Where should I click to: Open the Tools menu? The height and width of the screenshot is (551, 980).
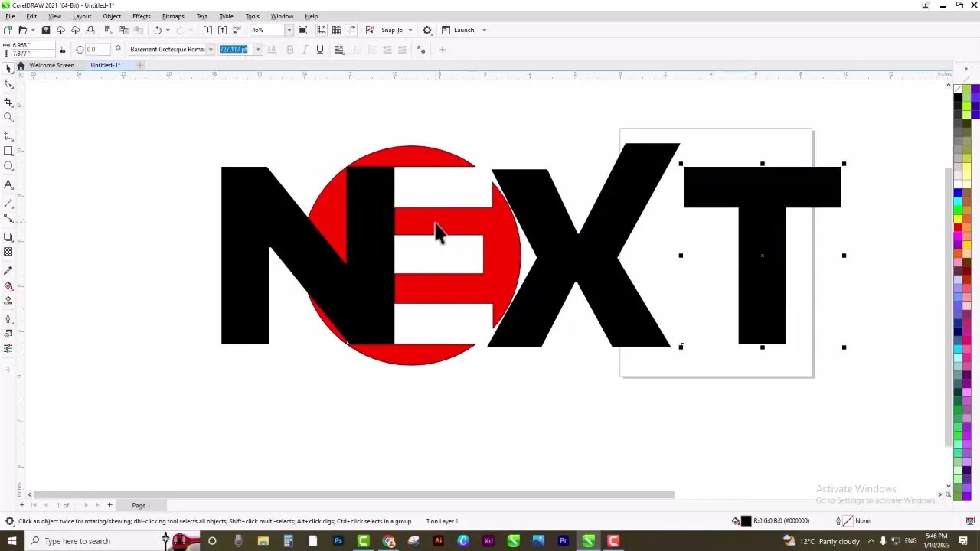[252, 16]
